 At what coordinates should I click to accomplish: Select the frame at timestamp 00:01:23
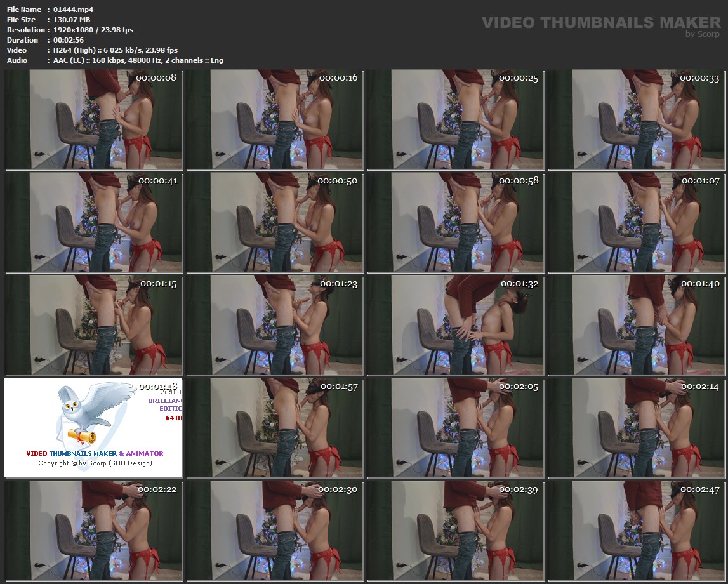[274, 325]
